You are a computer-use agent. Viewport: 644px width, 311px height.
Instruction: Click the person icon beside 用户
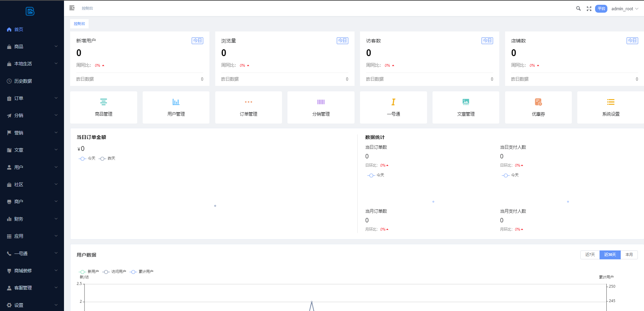9,167
